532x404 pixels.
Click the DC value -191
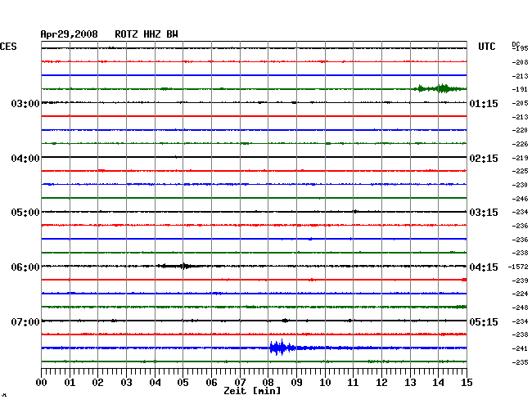tap(520, 89)
